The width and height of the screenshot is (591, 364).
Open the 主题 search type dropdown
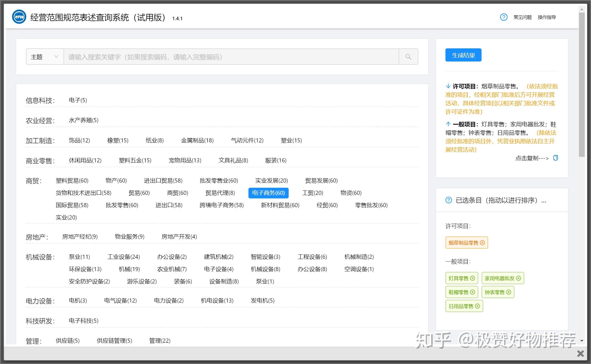coord(45,57)
